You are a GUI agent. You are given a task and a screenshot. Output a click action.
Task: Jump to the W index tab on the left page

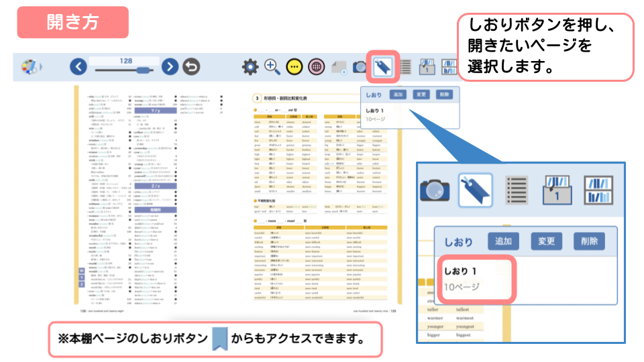pos(82,269)
